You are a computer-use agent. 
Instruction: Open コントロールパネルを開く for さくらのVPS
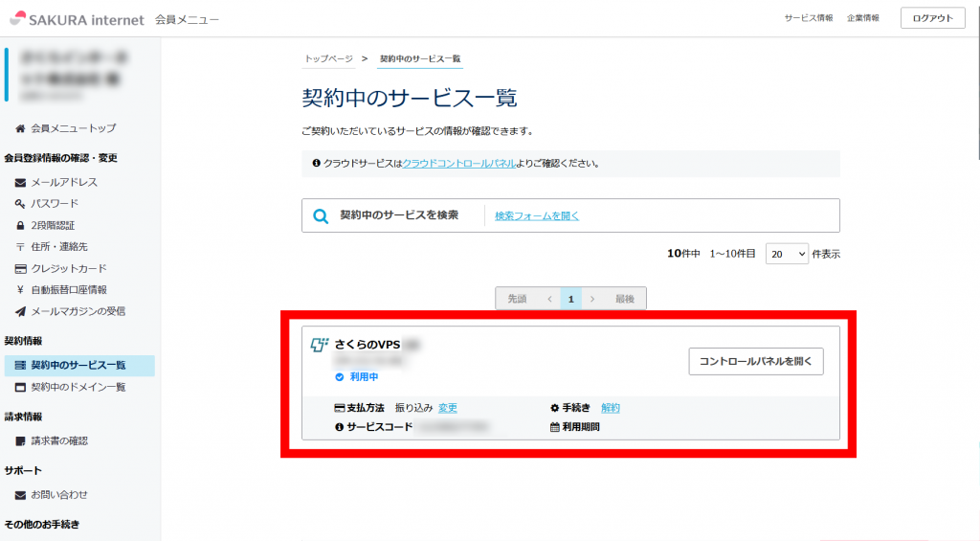755,361
